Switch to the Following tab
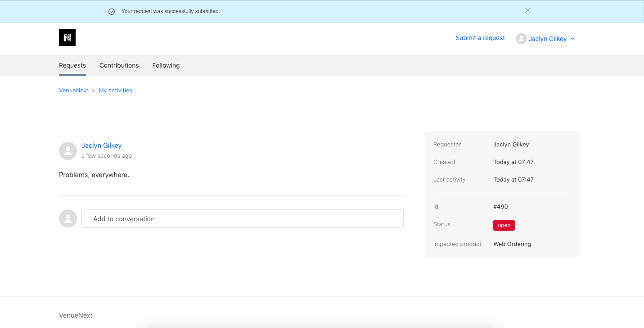This screenshot has width=644, height=328. [166, 65]
